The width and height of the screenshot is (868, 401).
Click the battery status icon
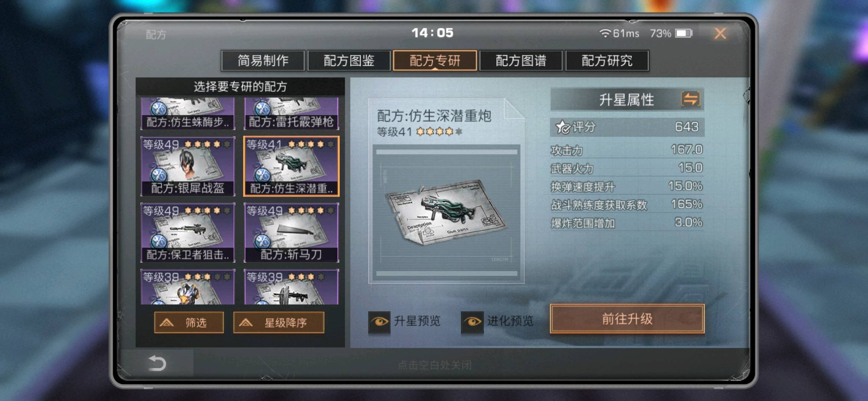coord(684,33)
